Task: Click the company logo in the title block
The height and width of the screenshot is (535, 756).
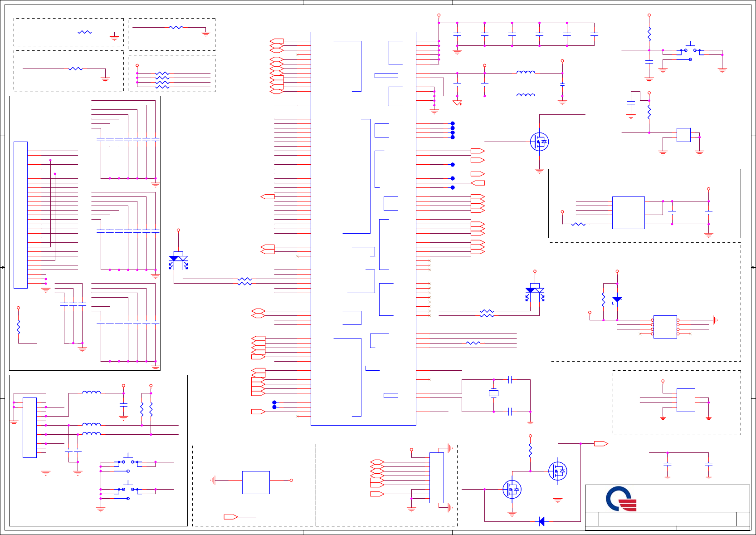Action: [x=621, y=499]
